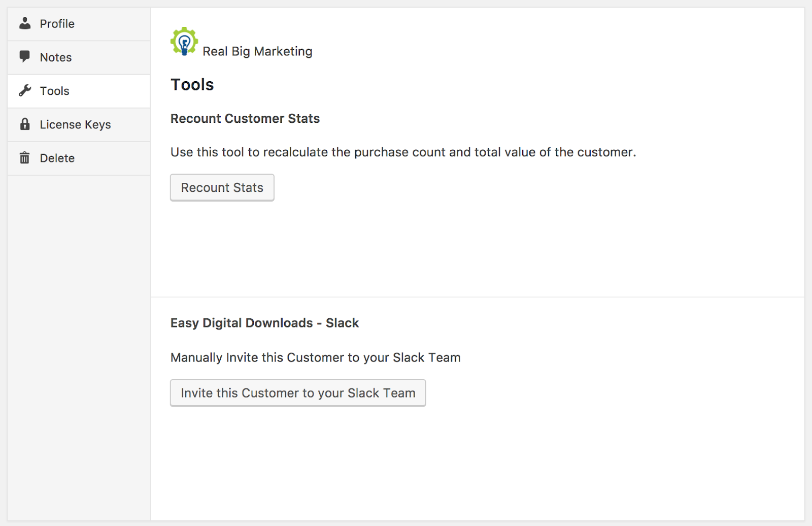Open the Delete tab label
This screenshot has height=526, width=812.
pos(57,158)
